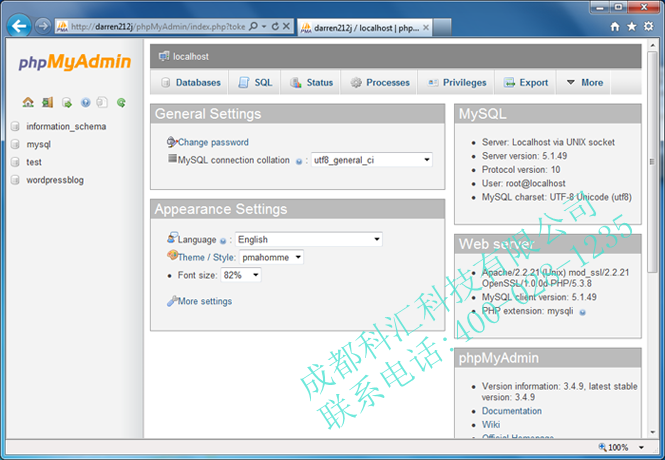Open the browser home page icon
Viewport: 665px width, 460px height.
click(615, 27)
